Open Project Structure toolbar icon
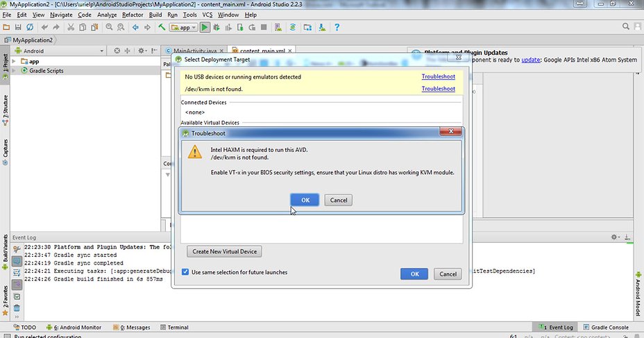This screenshot has height=338, width=644. point(307,27)
